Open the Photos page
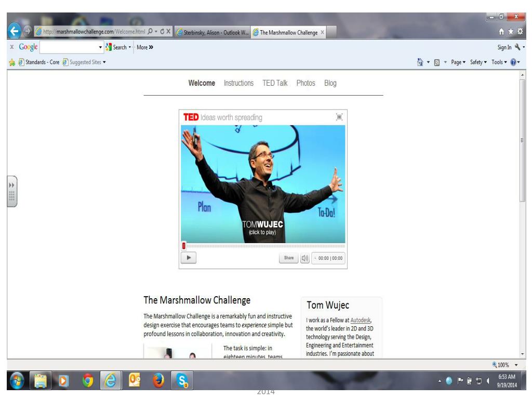The image size is (532, 399). [305, 83]
